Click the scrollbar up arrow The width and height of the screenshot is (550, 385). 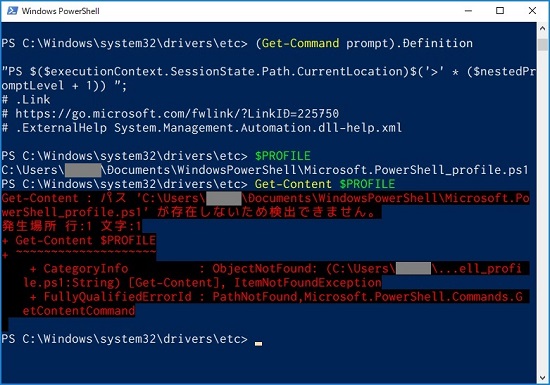[x=543, y=29]
